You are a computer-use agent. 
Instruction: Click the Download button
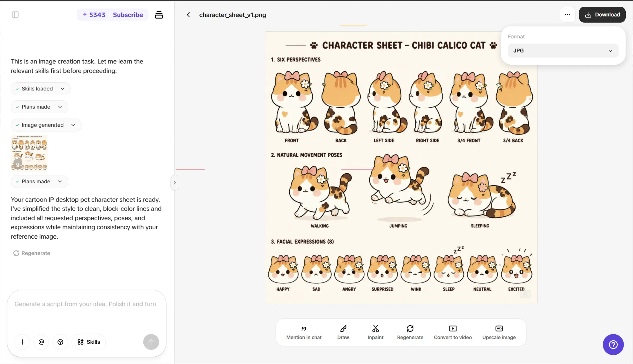tap(602, 15)
